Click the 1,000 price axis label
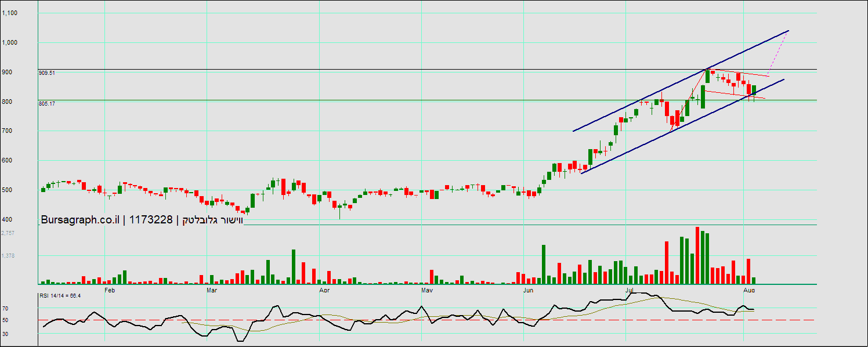 (10, 42)
